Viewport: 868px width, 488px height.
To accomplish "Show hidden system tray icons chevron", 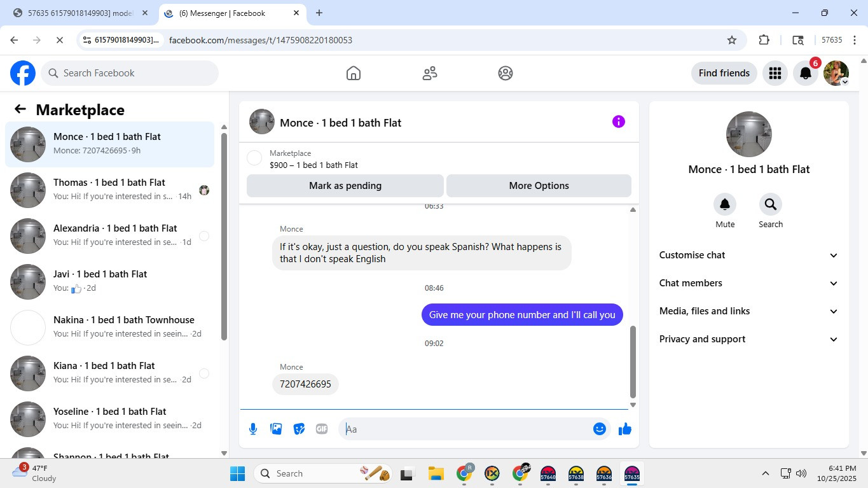I will pyautogui.click(x=766, y=473).
